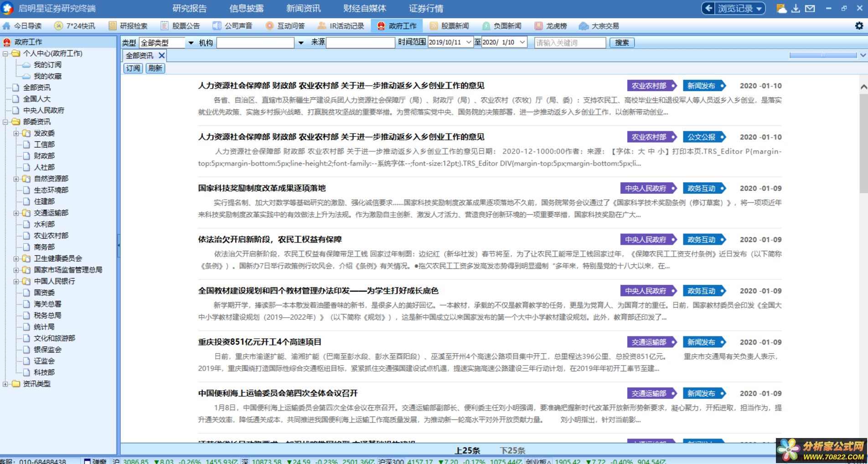
Task: Select 财政部 tree item
Action: (x=44, y=156)
